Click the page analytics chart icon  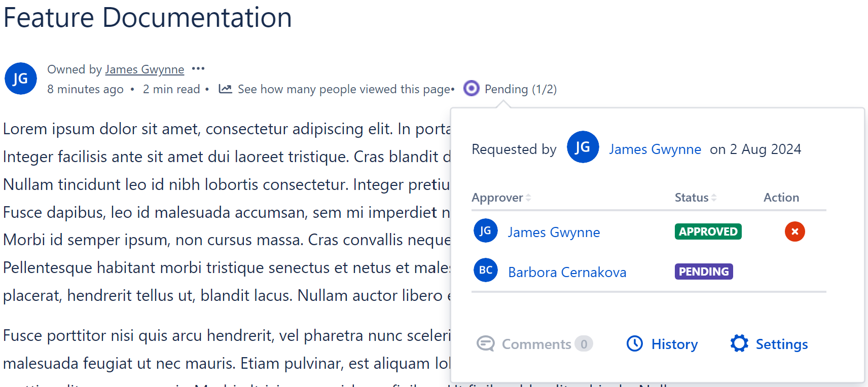pyautogui.click(x=225, y=89)
